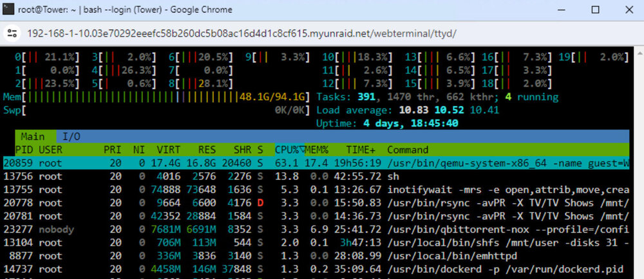Select the qemu-system-x86_64 process row
This screenshot has height=279, width=644.
[x=316, y=163]
